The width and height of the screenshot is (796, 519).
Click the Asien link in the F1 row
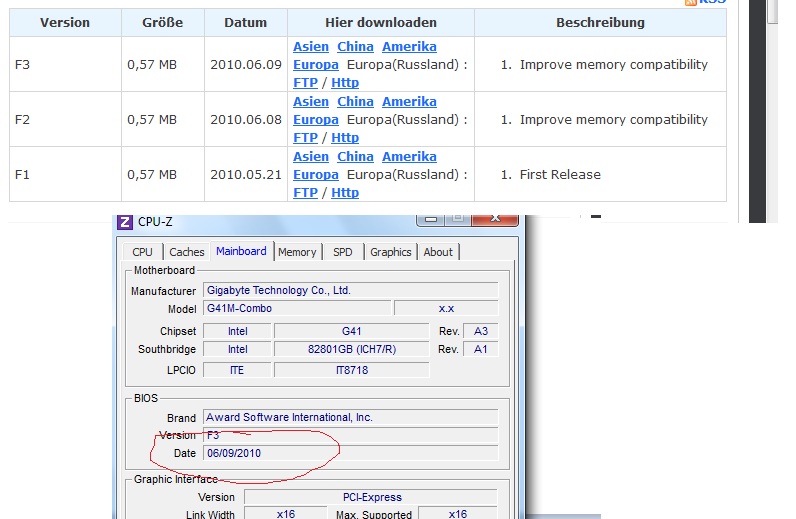[x=311, y=156]
